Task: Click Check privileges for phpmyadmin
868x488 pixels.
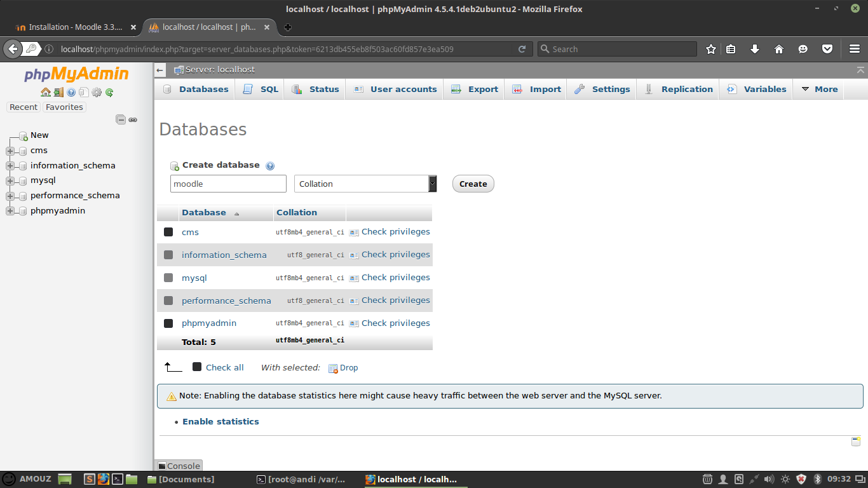Action: click(x=395, y=323)
